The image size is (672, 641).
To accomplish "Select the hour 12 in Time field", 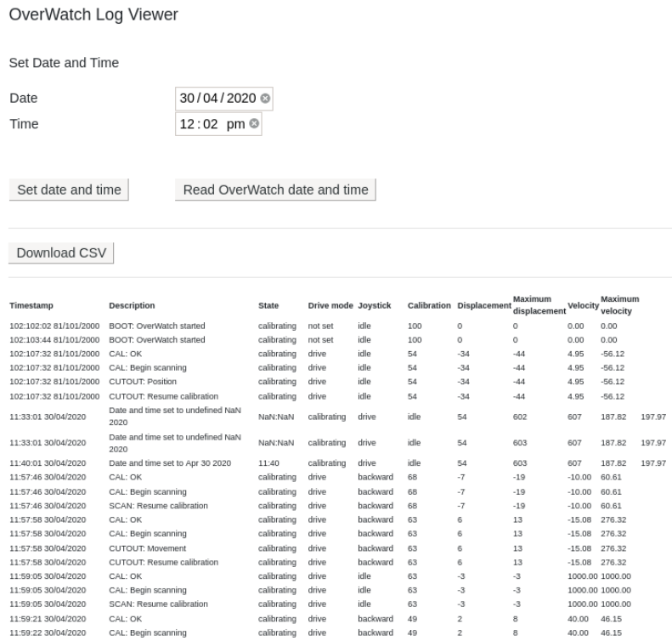I will (x=187, y=124).
